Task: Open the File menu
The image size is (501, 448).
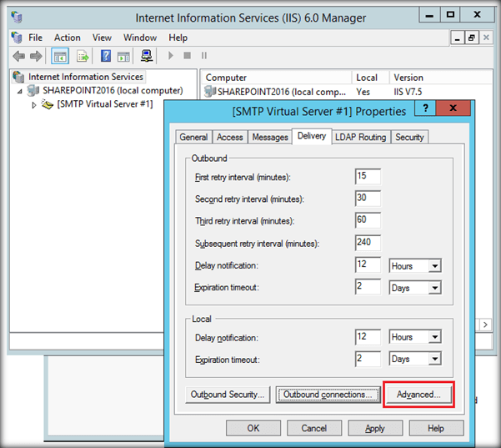Action: (x=35, y=38)
